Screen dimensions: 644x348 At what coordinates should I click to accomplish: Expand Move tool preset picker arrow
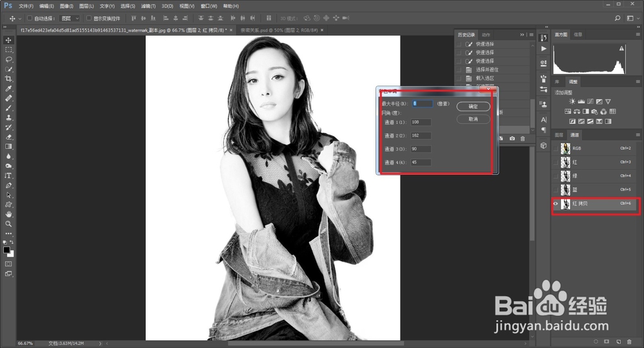(20, 19)
